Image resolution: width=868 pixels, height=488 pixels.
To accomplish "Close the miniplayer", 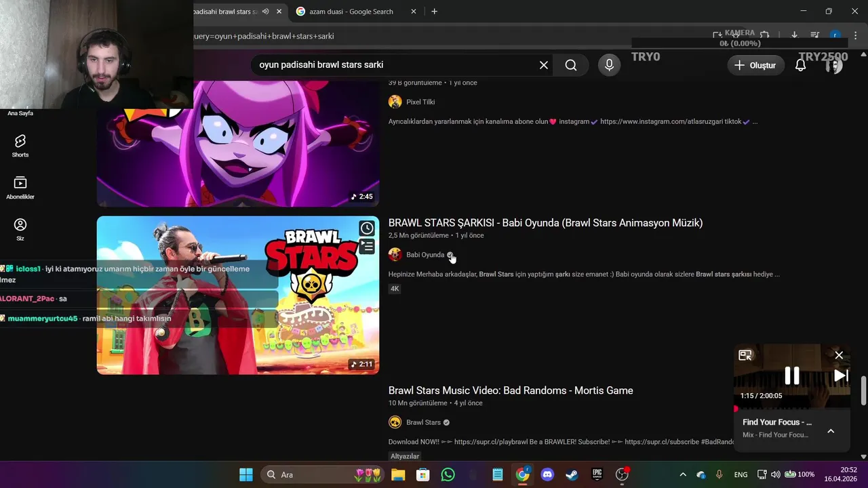I will (x=839, y=355).
